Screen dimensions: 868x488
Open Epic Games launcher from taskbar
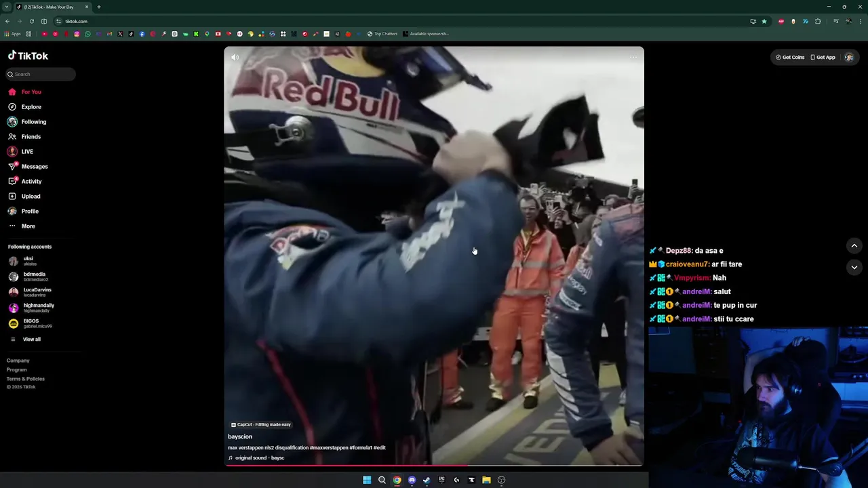(441, 480)
